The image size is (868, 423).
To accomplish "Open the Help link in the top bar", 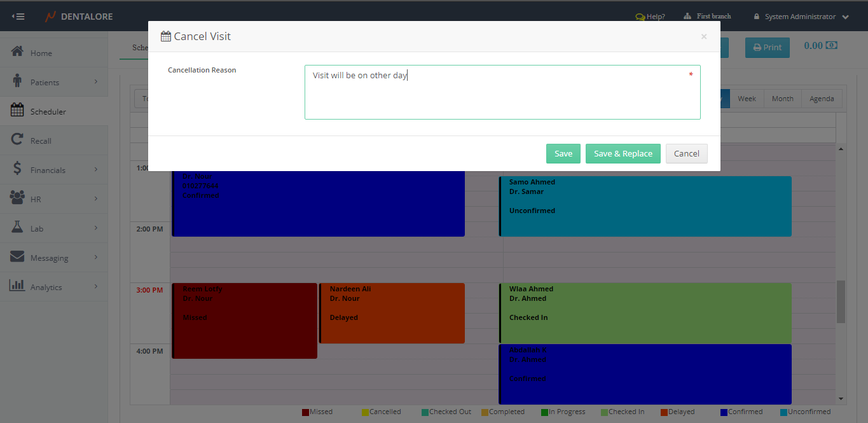I will point(650,17).
